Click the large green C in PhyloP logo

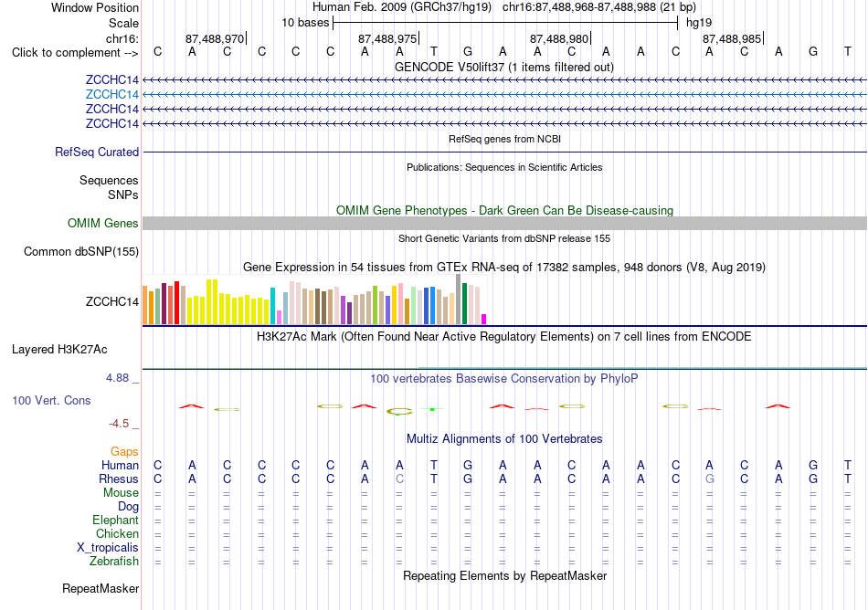coord(399,411)
